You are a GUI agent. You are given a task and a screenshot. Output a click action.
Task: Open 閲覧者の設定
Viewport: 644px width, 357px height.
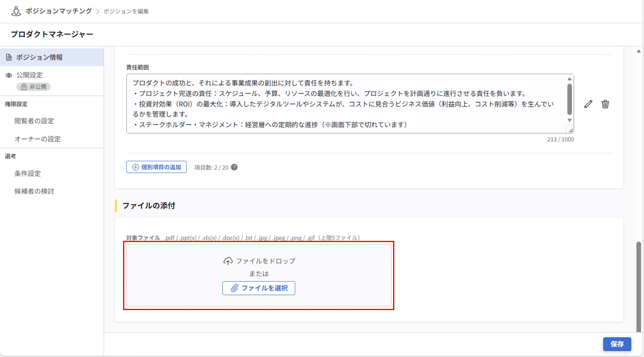click(x=34, y=121)
